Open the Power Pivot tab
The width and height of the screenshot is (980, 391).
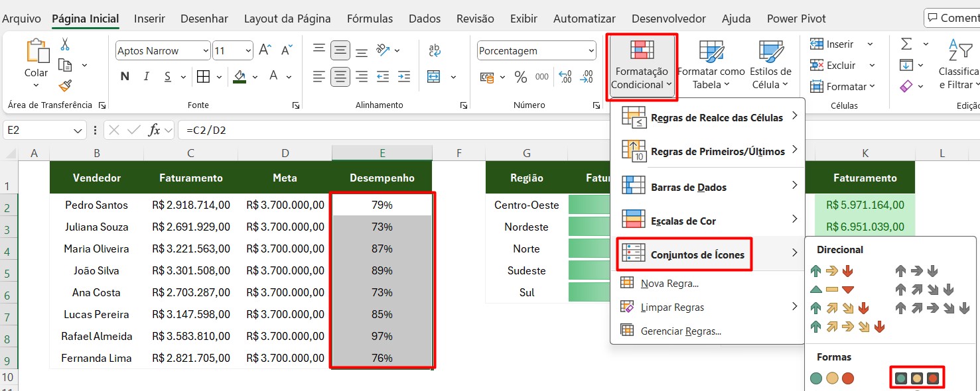click(x=796, y=19)
